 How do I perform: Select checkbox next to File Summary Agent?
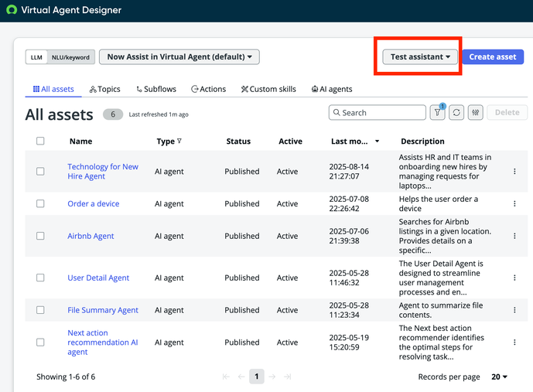(x=40, y=310)
